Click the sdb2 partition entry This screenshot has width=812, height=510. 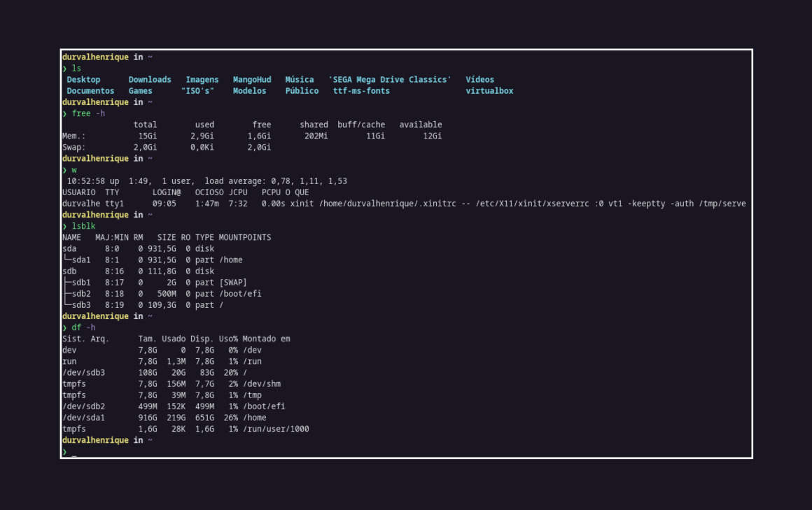pyautogui.click(x=80, y=293)
